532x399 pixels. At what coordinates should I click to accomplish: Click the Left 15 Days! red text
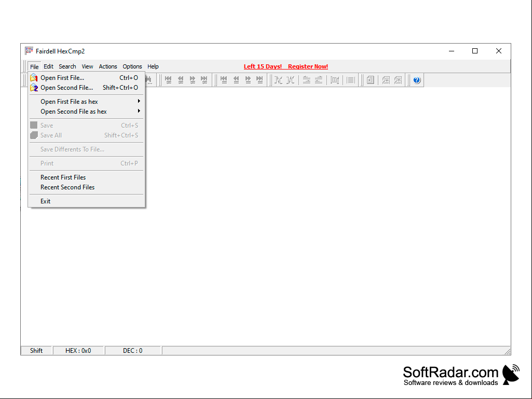(x=263, y=66)
